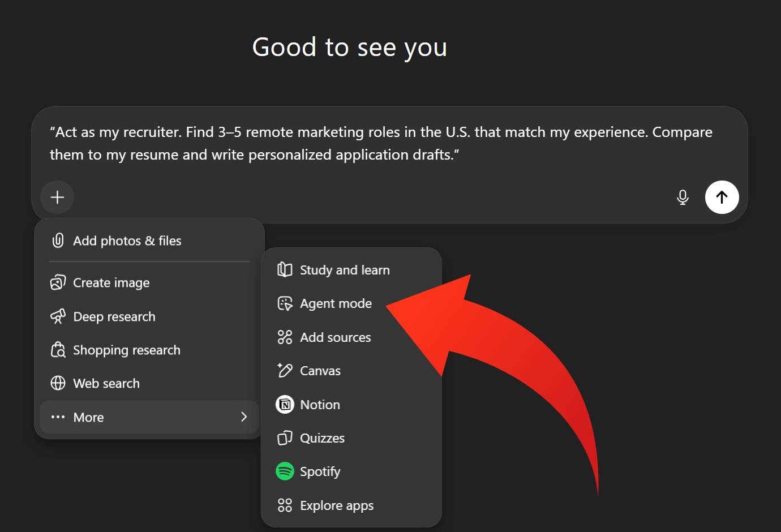Click the paperclip icon for attachments

58,241
